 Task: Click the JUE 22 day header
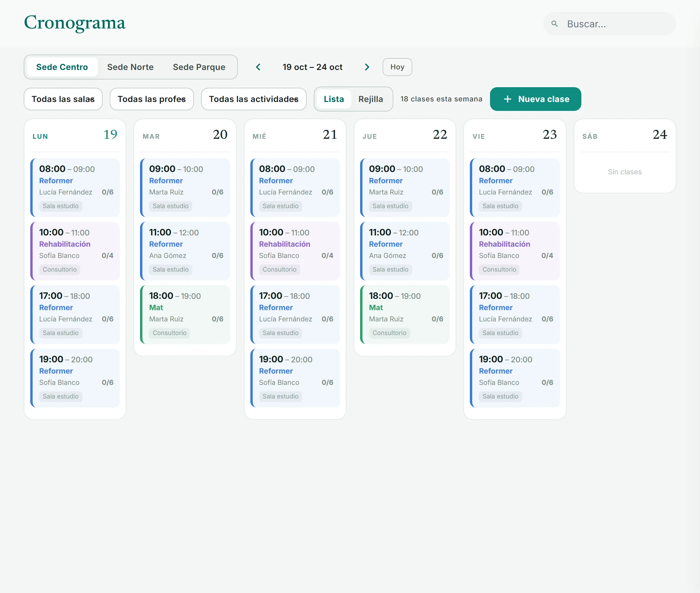pos(405,135)
